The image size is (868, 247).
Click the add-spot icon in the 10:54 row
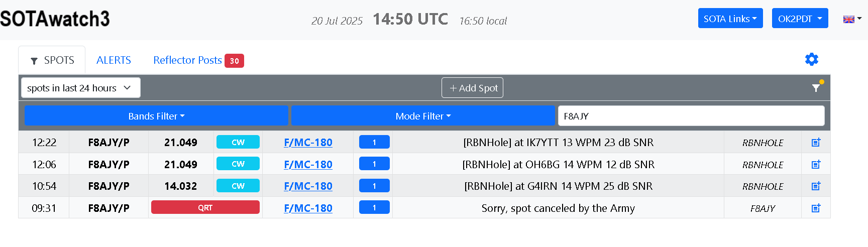tap(816, 186)
